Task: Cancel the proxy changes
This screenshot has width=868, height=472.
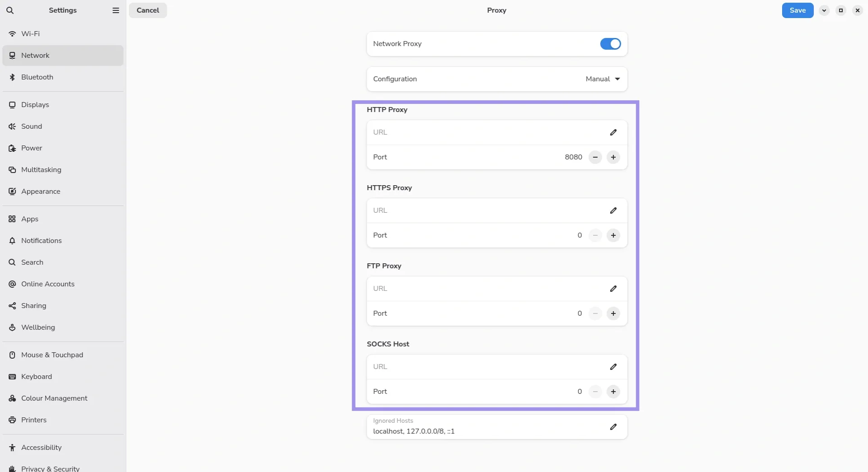Action: pos(148,10)
